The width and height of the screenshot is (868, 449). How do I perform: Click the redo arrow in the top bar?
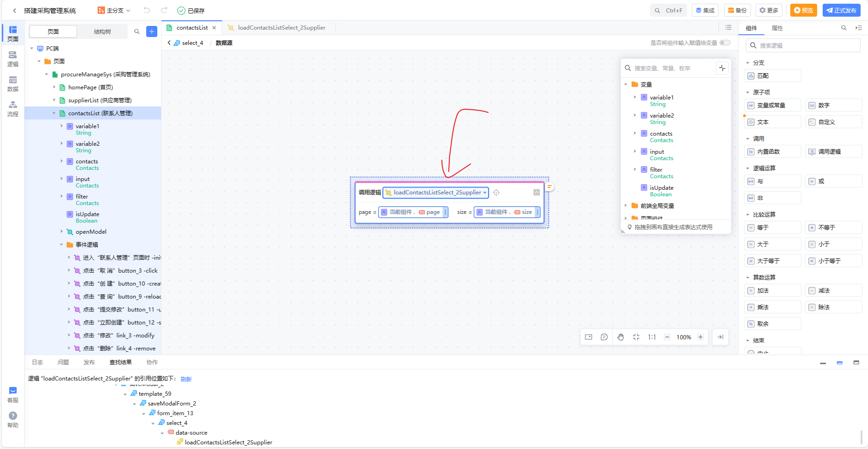[164, 10]
